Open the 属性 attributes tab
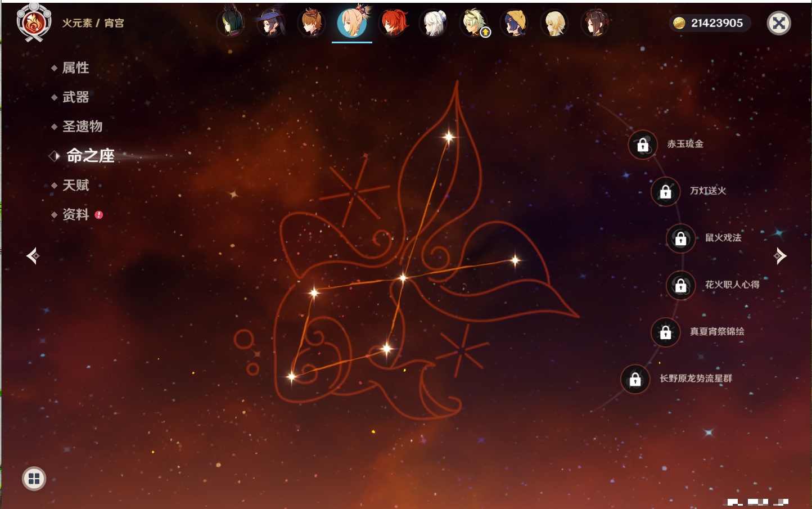Screen dimensions: 812x509 pos(75,68)
